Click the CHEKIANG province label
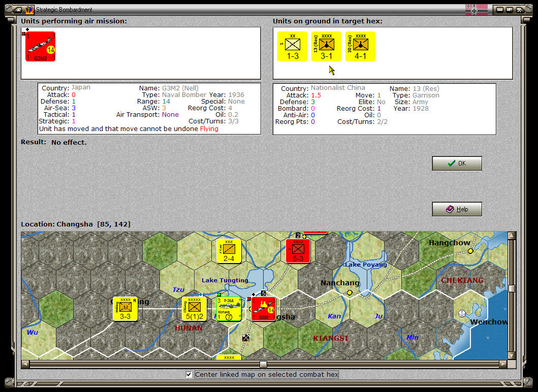 [462, 280]
